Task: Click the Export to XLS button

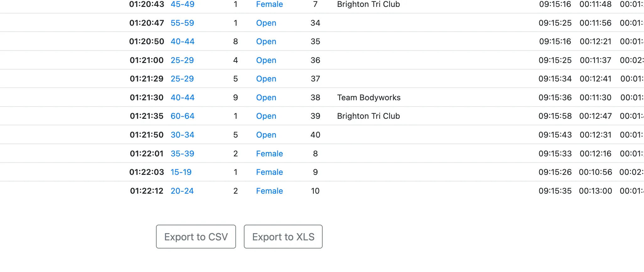Action: (x=283, y=237)
